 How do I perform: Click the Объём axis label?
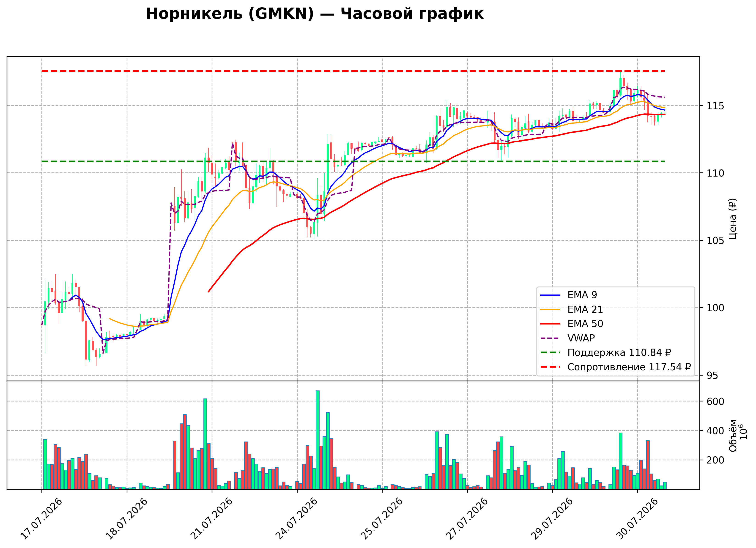733,435
